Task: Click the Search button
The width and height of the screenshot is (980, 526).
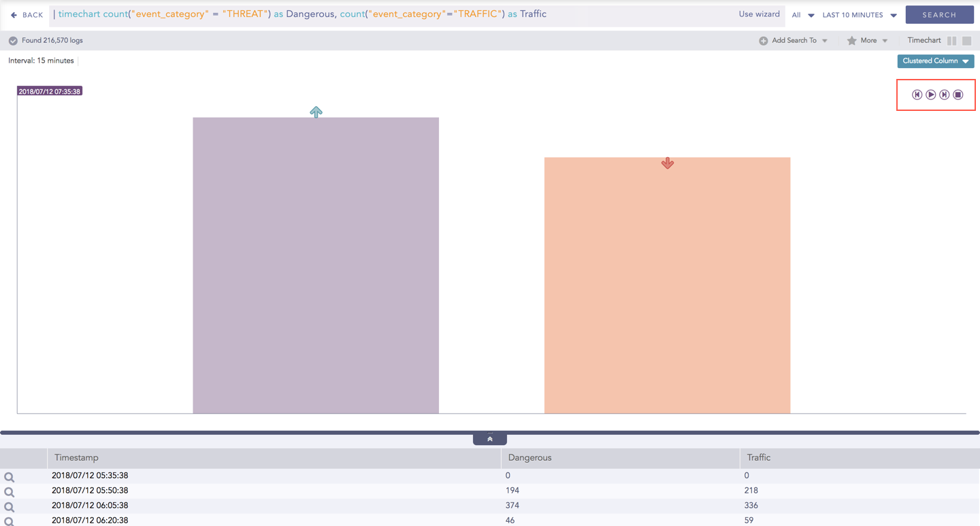Action: 939,15
